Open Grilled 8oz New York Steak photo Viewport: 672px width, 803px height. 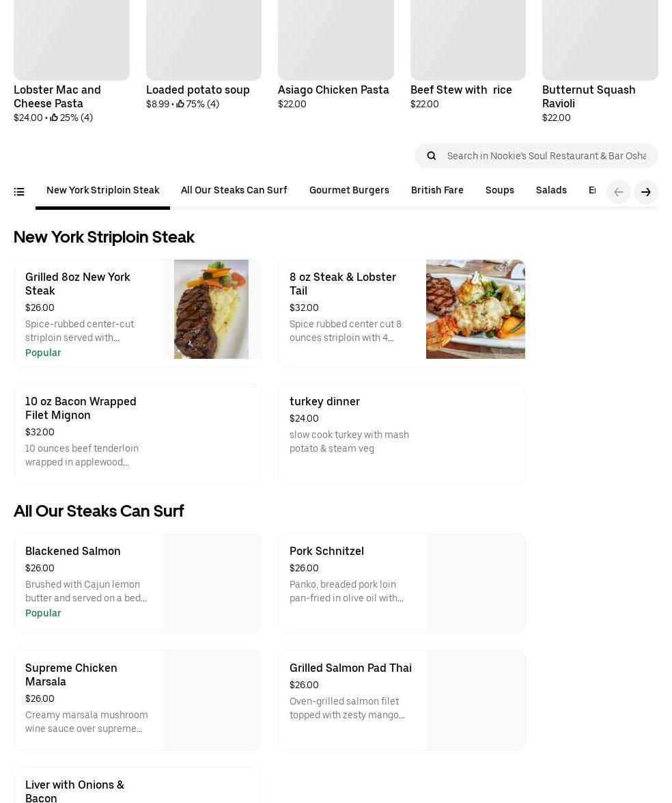211,309
